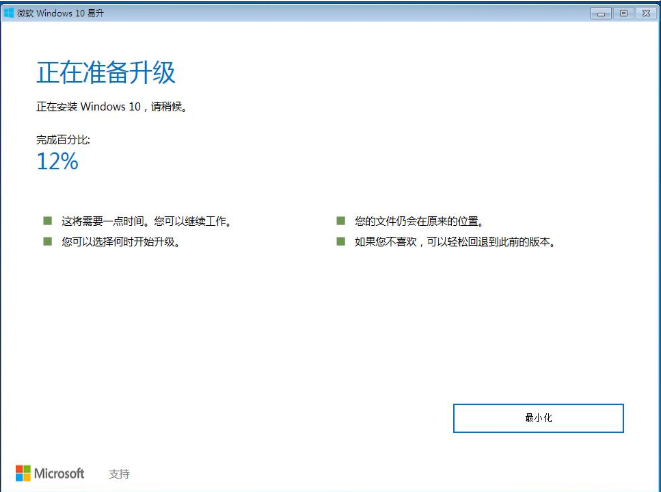Click the text 您可以选择何时开始升级

pyautogui.click(x=120, y=242)
